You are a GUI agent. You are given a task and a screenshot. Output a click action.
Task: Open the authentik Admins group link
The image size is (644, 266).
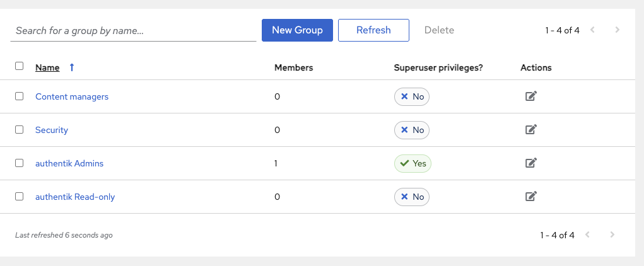[x=69, y=163]
